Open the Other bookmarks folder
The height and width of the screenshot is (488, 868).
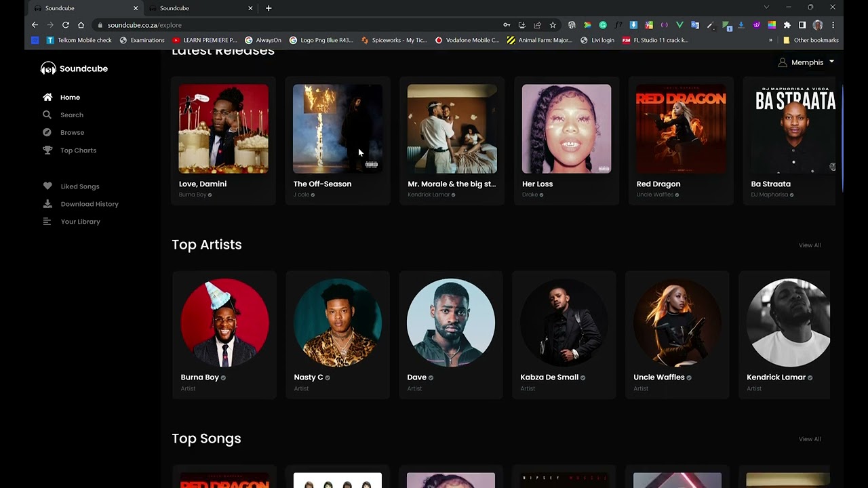[x=811, y=40]
